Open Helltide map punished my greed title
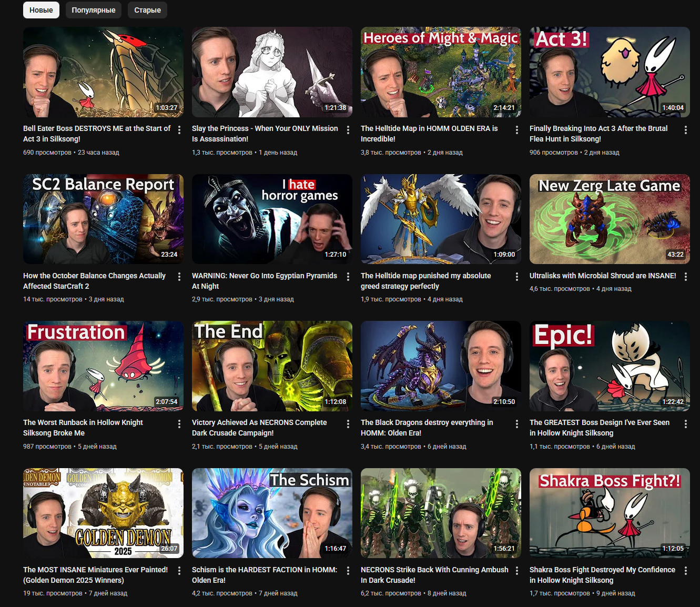Screen dimensions: 700x607 426,281
